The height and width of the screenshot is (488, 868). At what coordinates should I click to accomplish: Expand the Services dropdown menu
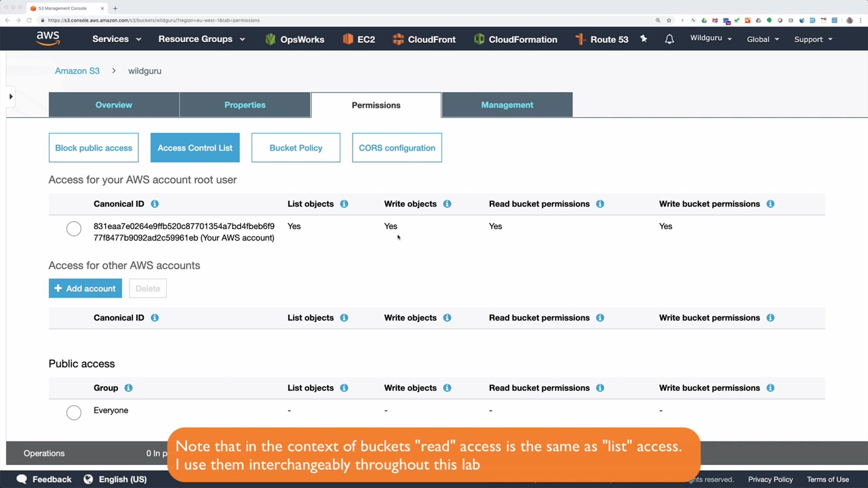(117, 39)
